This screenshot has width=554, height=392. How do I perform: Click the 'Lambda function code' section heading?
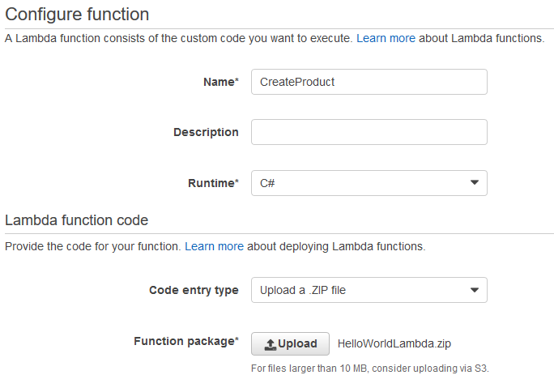(77, 220)
